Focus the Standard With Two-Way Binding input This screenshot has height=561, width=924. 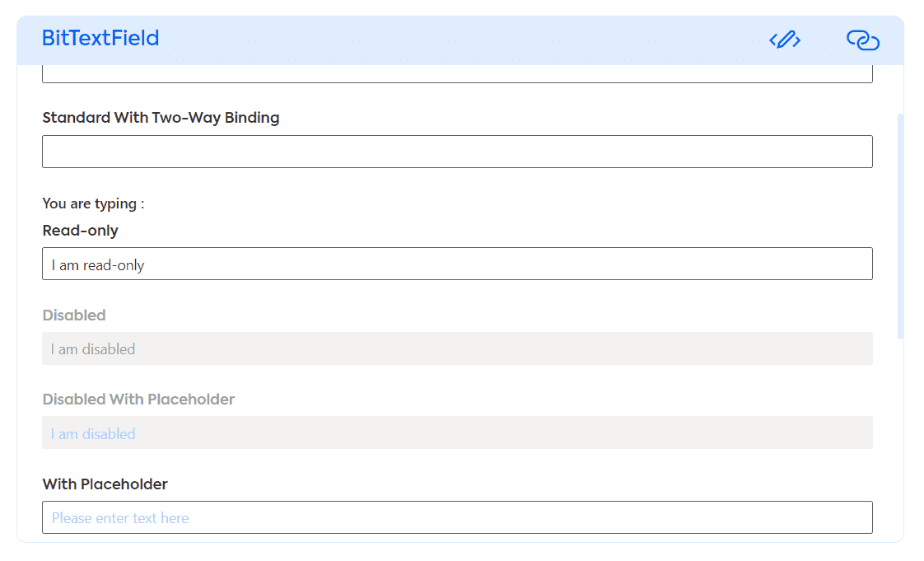[x=457, y=151]
